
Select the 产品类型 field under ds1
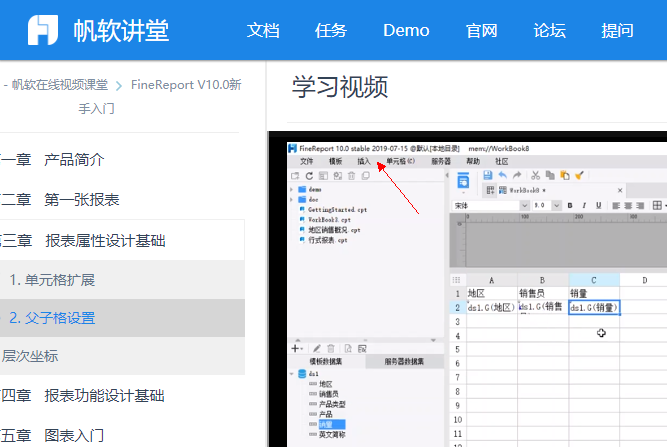(x=332, y=404)
